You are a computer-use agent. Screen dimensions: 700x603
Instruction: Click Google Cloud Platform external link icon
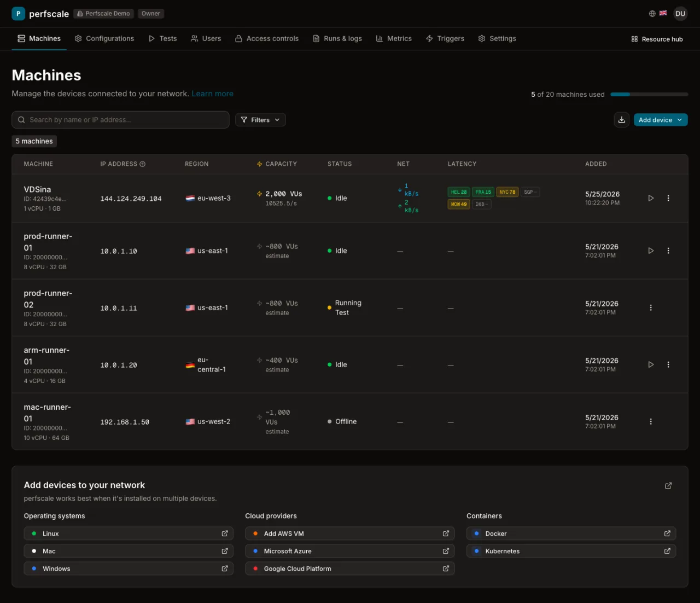pos(446,569)
